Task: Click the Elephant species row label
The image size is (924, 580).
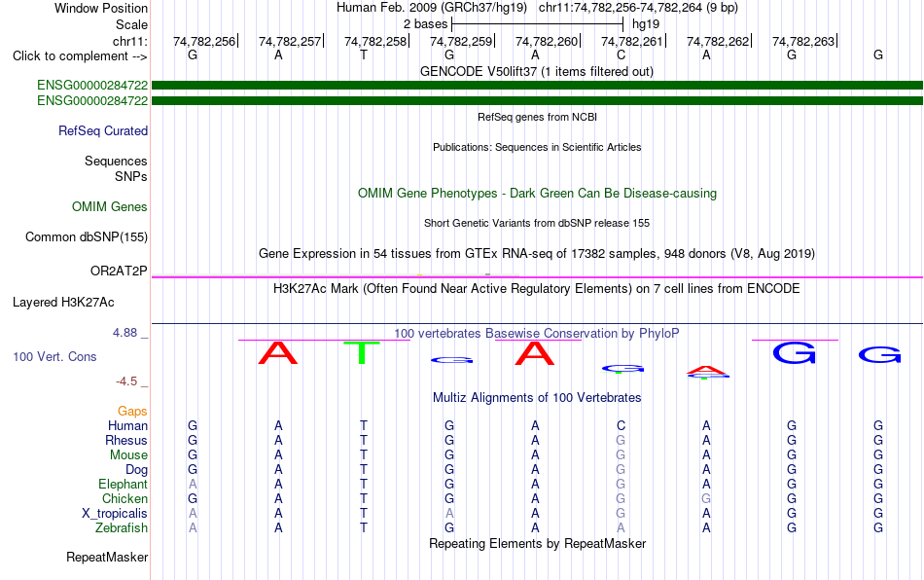Action: coord(124,484)
